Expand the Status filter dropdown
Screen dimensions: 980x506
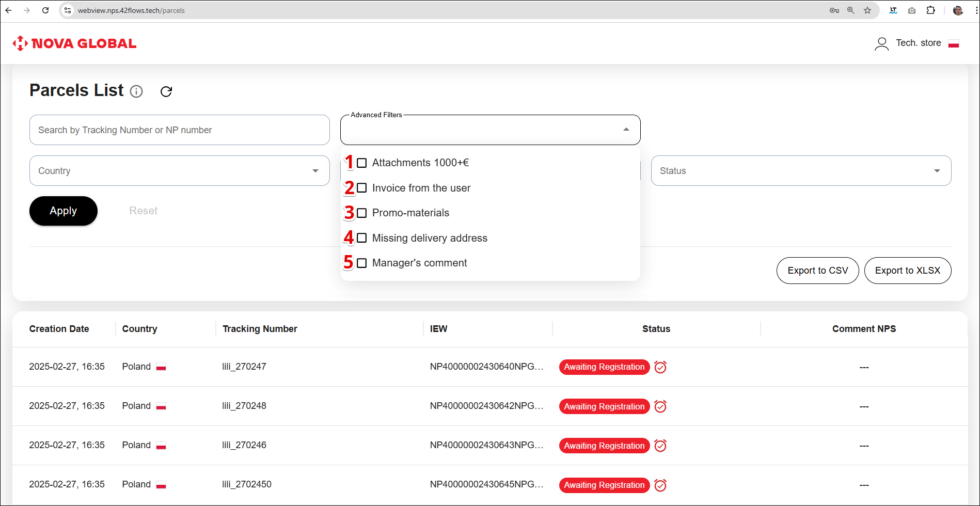[800, 171]
